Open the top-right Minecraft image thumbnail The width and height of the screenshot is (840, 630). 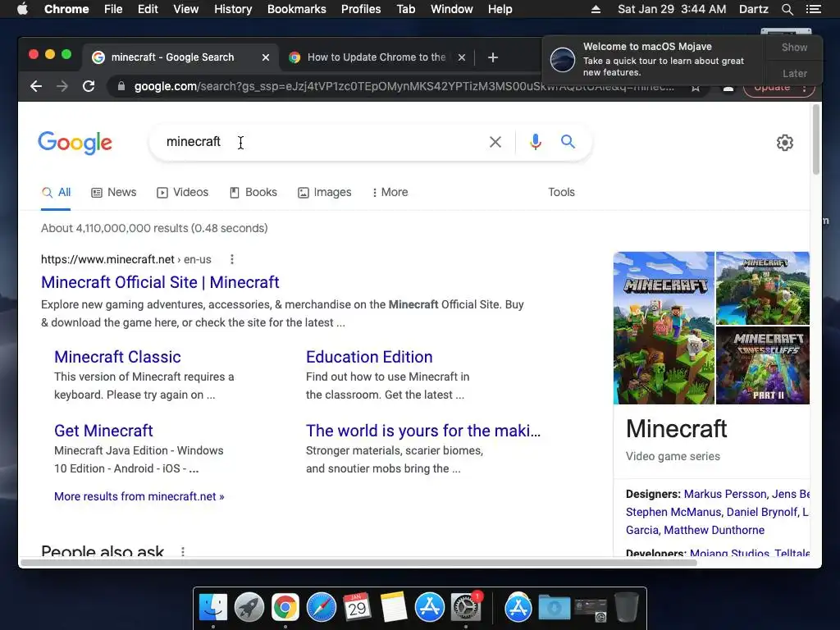click(762, 288)
